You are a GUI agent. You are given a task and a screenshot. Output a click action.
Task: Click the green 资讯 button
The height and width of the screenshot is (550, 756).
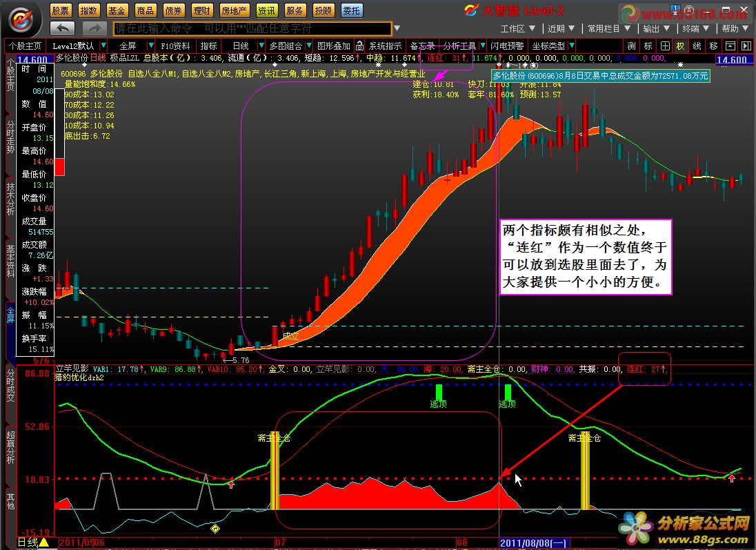[x=266, y=10]
